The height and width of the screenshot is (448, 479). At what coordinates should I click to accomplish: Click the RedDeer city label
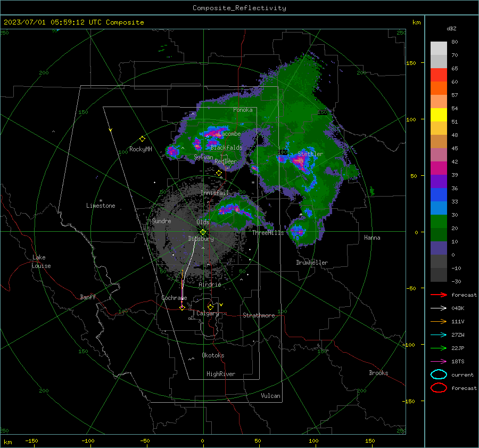pos(226,161)
